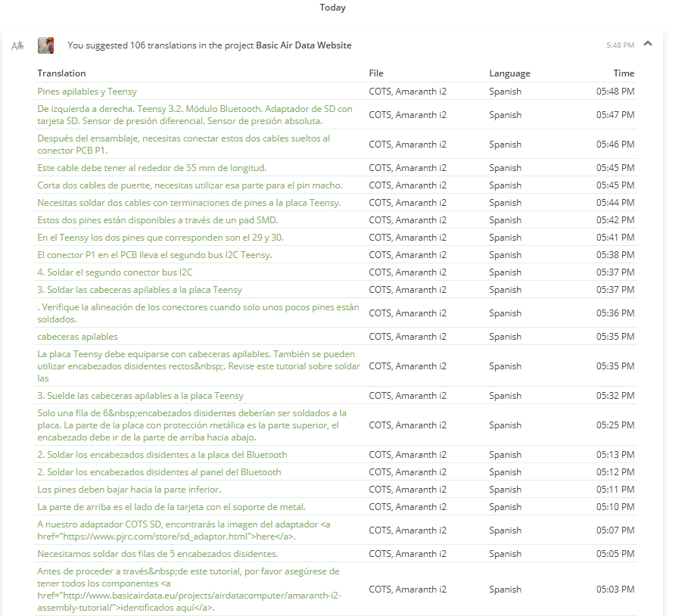
Task: Open translation "Este cable debe tener al rededor"
Action: pyautogui.click(x=152, y=167)
